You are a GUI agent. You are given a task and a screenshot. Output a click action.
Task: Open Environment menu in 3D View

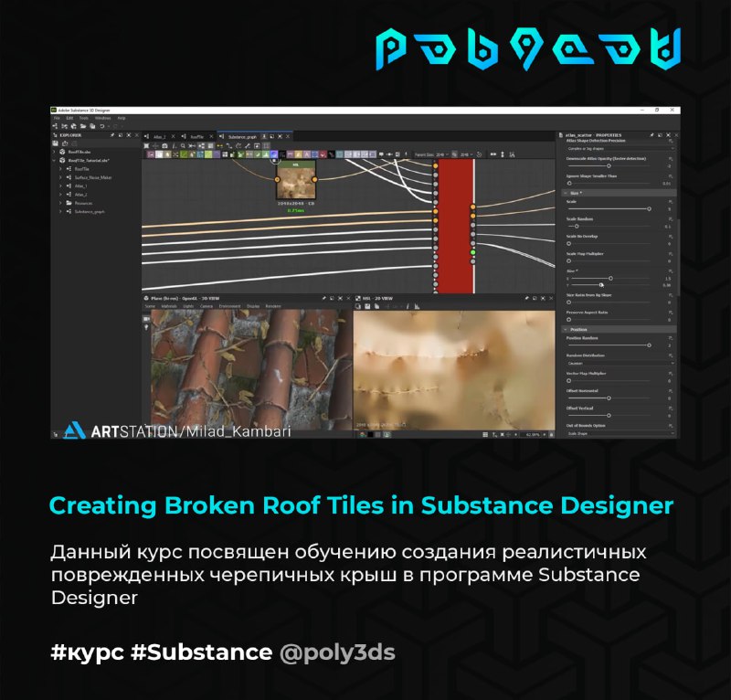tap(230, 306)
